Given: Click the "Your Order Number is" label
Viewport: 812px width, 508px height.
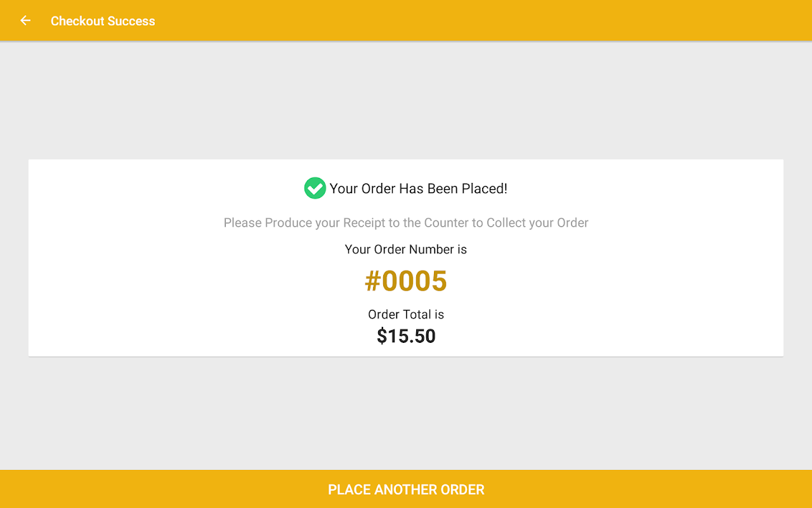Looking at the screenshot, I should point(406,250).
